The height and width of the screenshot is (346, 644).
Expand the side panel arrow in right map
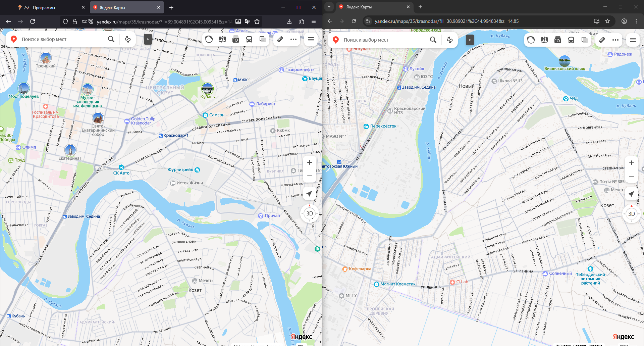(x=470, y=40)
